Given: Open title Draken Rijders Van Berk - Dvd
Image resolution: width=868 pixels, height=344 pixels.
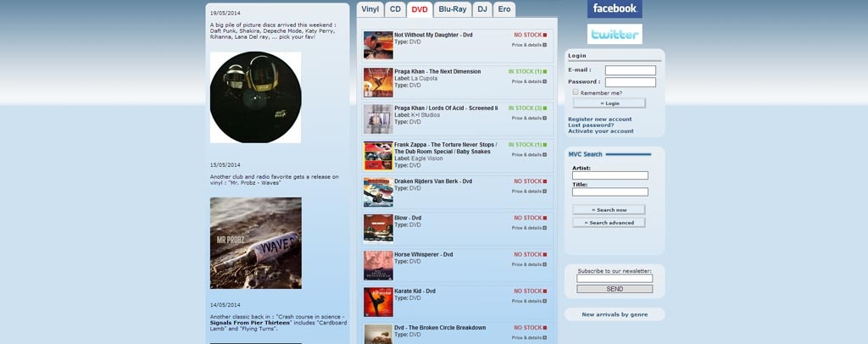Looking at the screenshot, I should [433, 180].
